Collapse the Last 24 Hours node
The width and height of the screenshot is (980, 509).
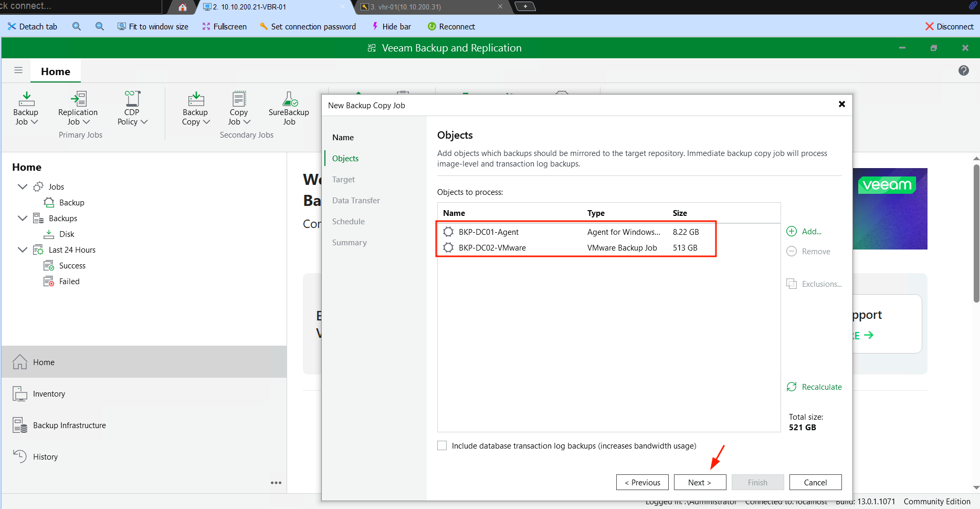23,250
